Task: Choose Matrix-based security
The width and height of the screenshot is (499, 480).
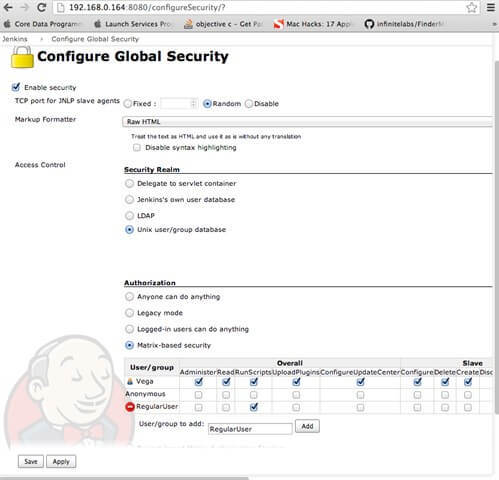Action: pyautogui.click(x=129, y=345)
